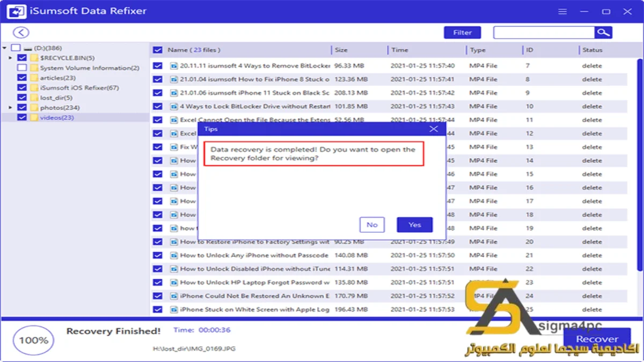Sort by the ID column header
Image resolution: width=644 pixels, height=362 pixels.
(529, 50)
